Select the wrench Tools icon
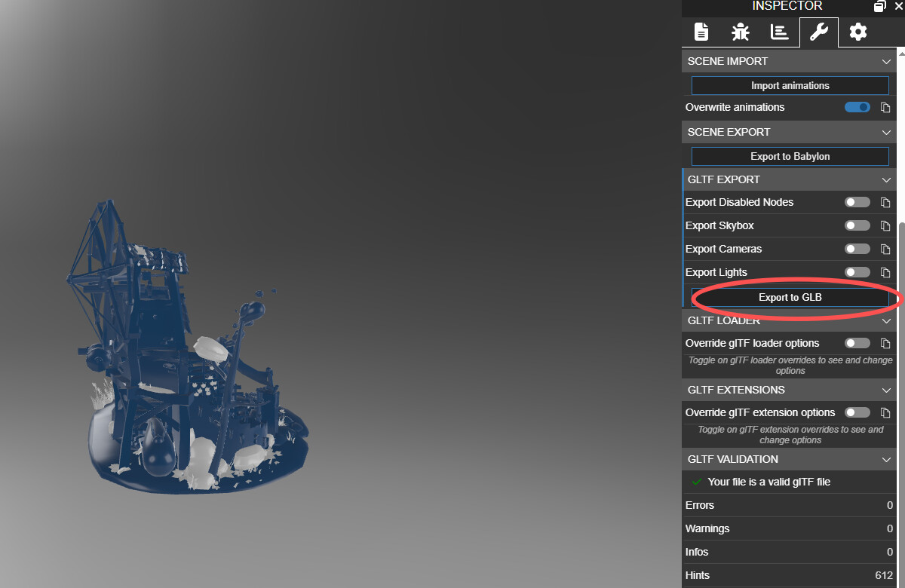 pyautogui.click(x=818, y=32)
